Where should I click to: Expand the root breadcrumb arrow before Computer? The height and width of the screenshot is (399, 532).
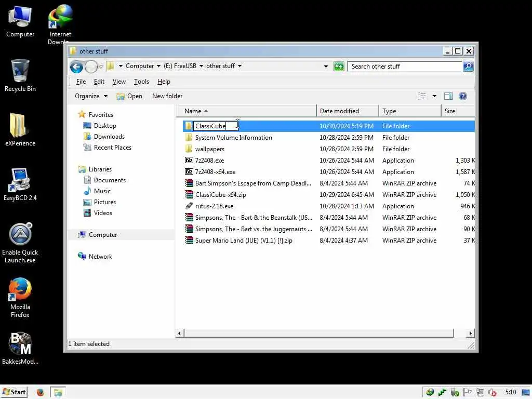(x=121, y=66)
